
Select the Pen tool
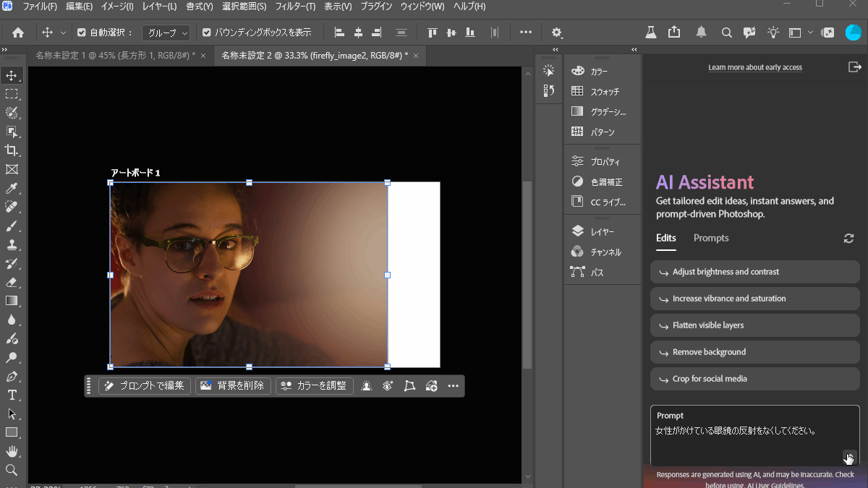(12, 377)
